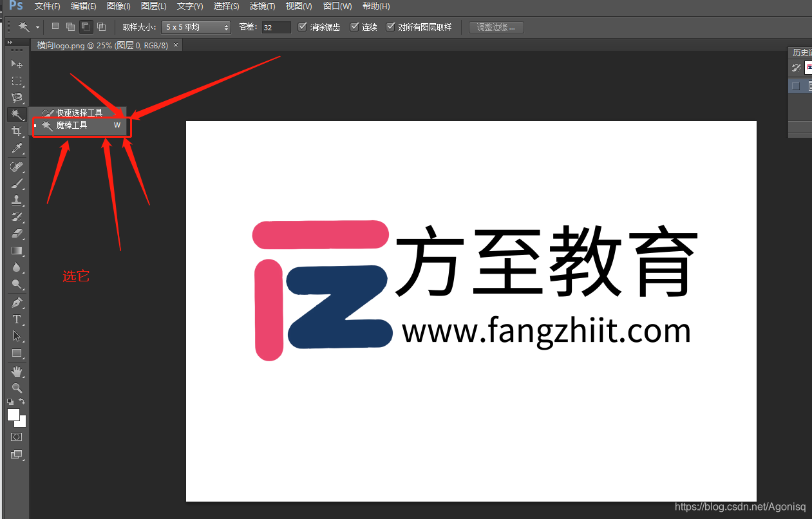The height and width of the screenshot is (519, 812).
Task: Select the Rectangular Marquee tool
Action: pos(17,81)
